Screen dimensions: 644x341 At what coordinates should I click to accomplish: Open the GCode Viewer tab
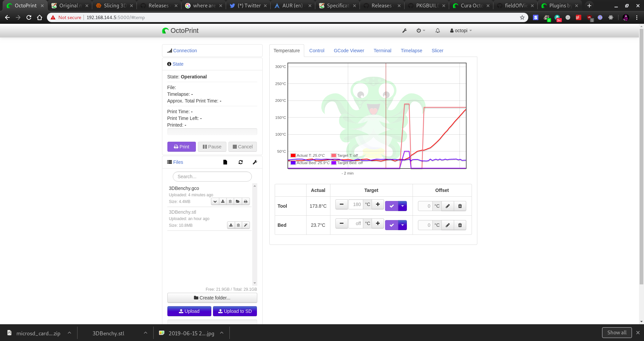(x=349, y=51)
